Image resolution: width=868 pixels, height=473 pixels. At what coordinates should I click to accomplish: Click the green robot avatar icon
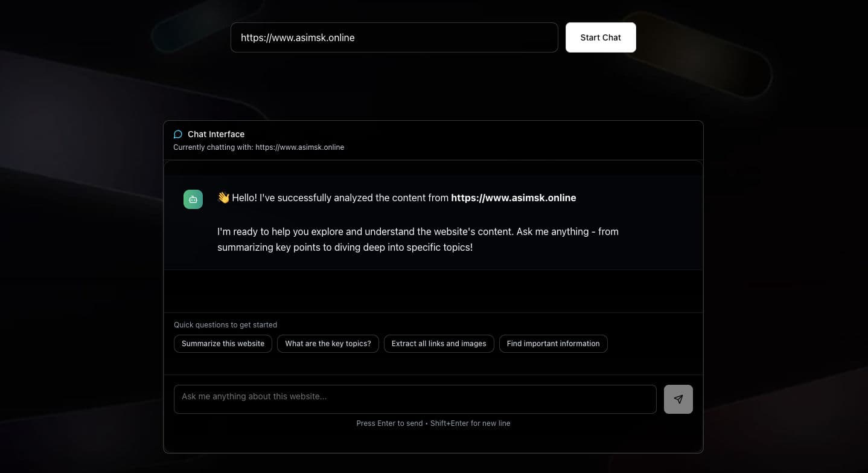[193, 198]
